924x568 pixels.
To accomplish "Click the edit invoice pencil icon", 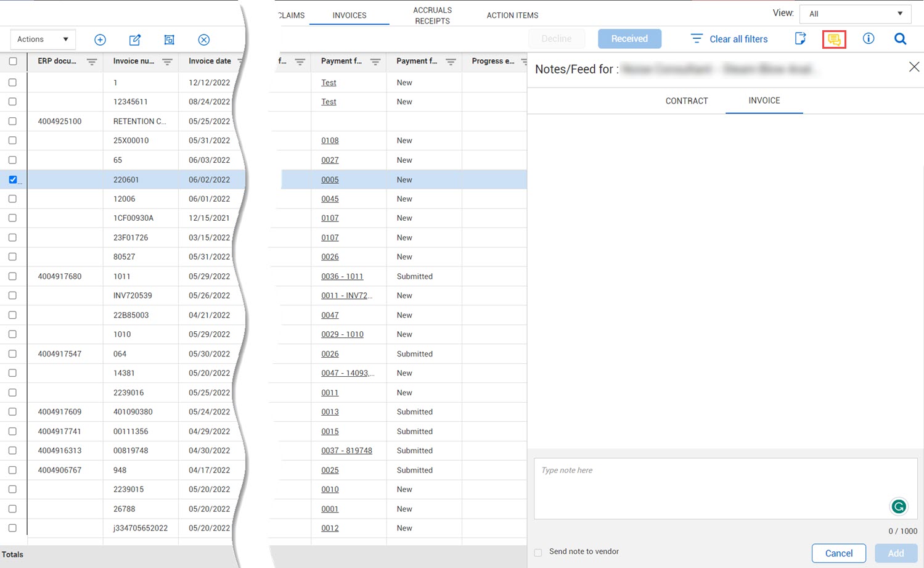I will click(x=134, y=40).
